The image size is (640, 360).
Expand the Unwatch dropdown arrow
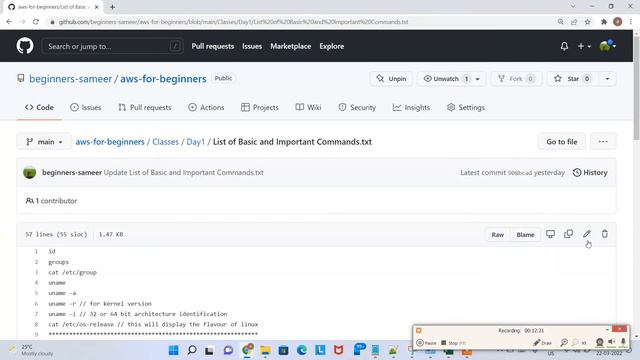tap(478, 79)
